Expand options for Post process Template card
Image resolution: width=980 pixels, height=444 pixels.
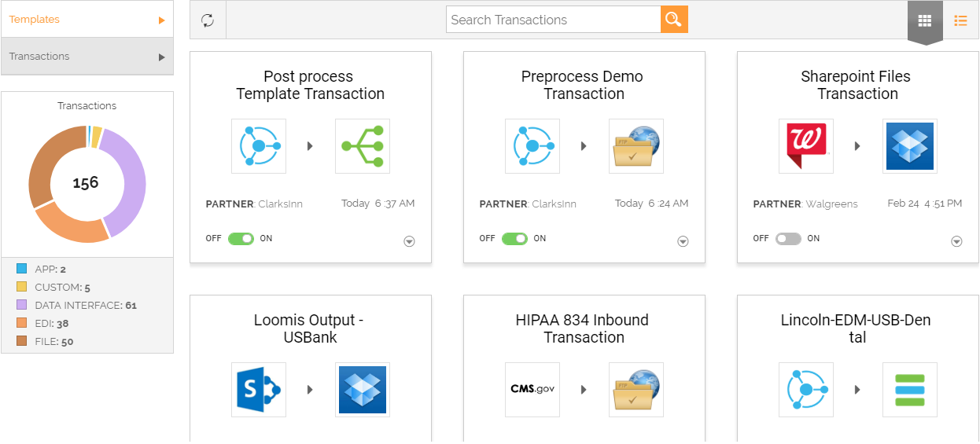(x=409, y=242)
